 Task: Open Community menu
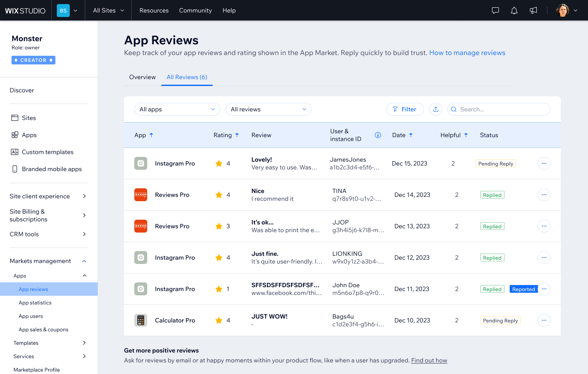pos(195,10)
